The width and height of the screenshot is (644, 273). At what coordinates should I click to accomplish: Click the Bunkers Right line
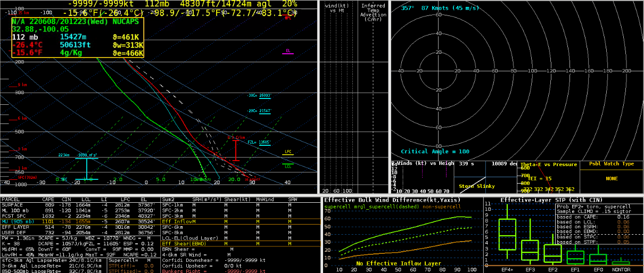click(x=214, y=271)
